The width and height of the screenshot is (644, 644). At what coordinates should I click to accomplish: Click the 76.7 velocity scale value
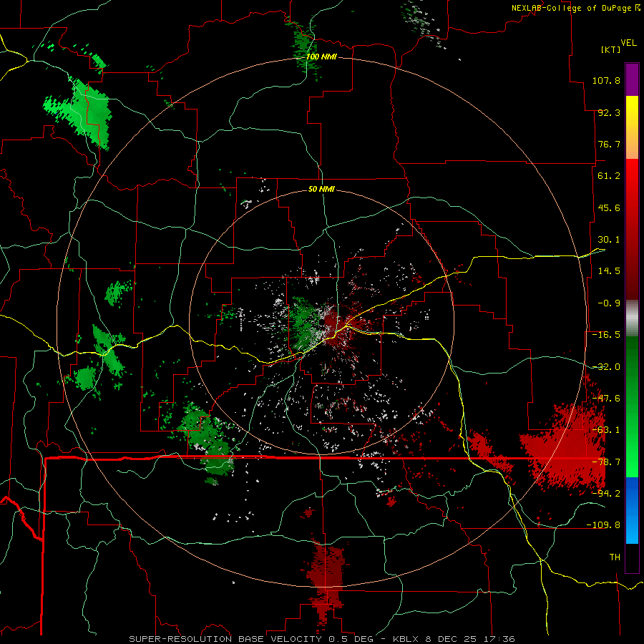(609, 144)
